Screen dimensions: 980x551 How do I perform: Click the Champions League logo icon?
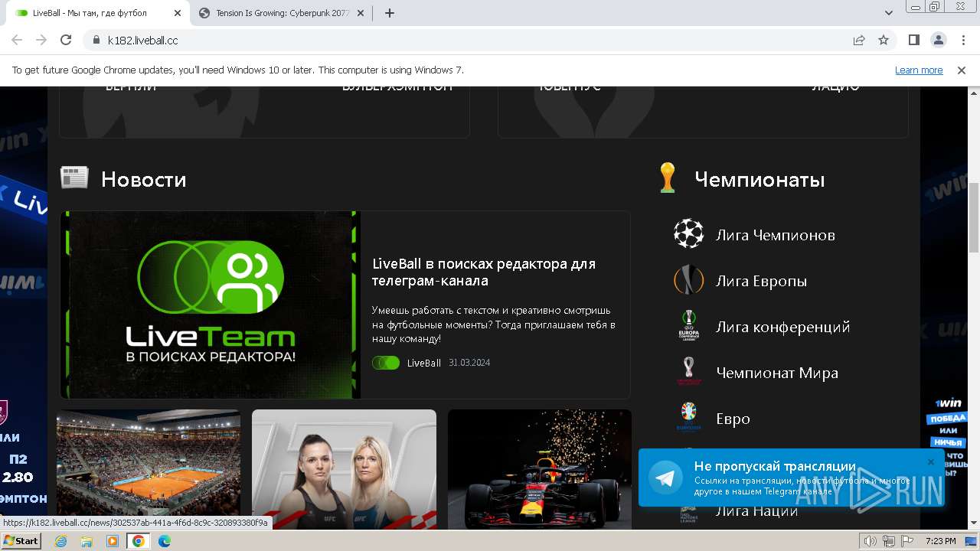point(688,234)
